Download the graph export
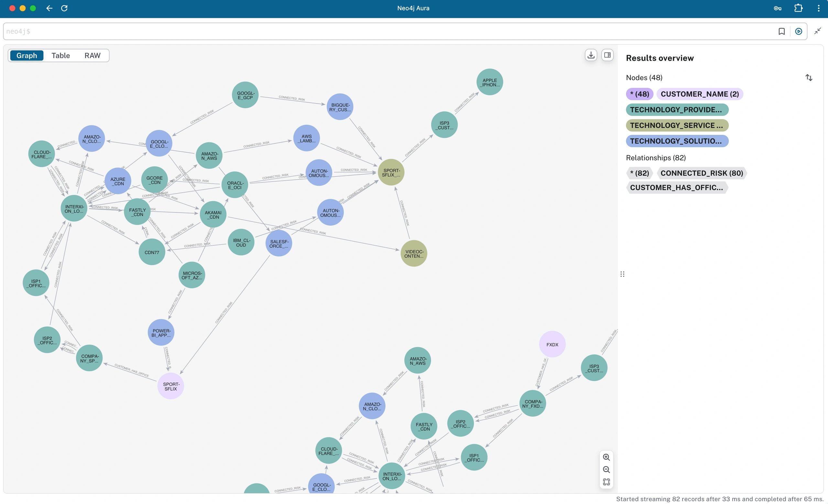 pos(591,55)
